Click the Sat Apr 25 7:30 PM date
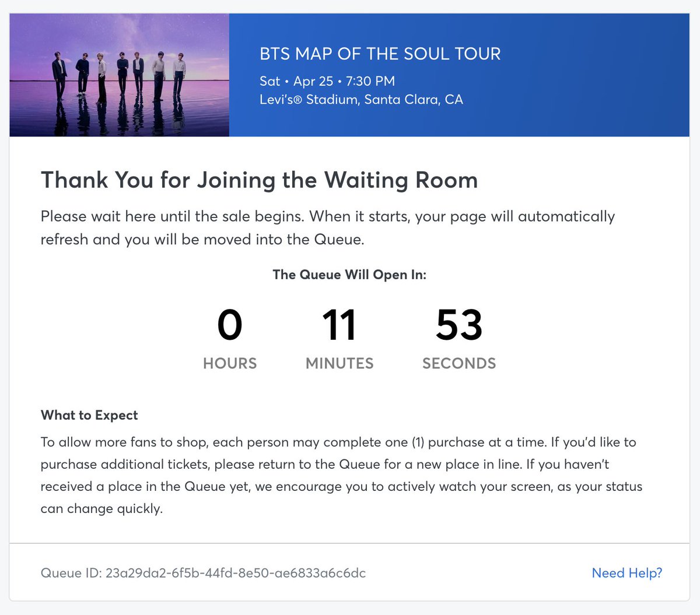Viewport: 700px width, 615px height. (x=327, y=81)
